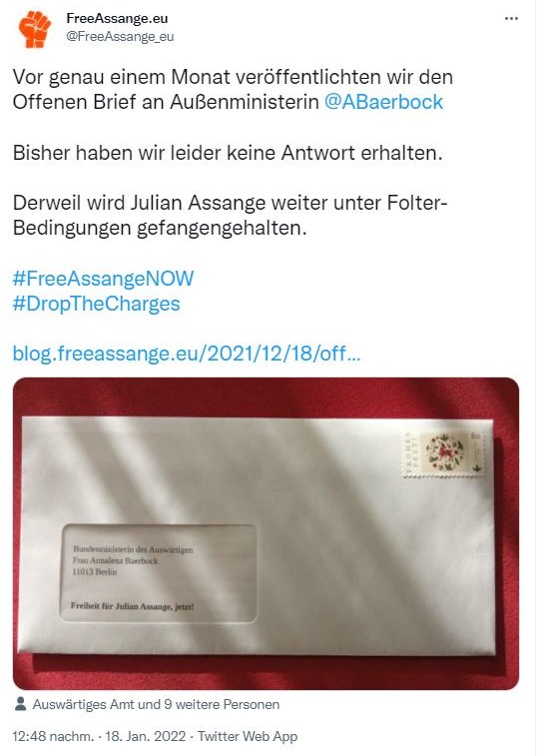Open the @FreeAssange_eu handle

click(120, 37)
